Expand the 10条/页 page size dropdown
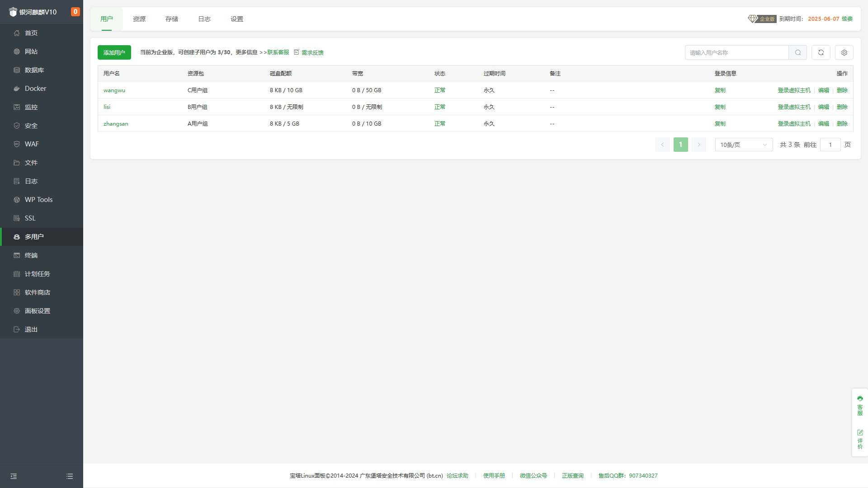The image size is (868, 488). (x=744, y=145)
